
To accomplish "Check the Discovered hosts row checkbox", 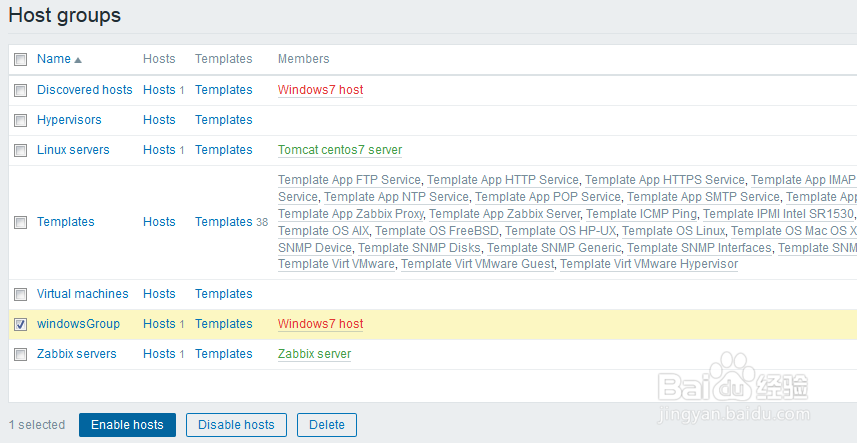I will tap(21, 90).
